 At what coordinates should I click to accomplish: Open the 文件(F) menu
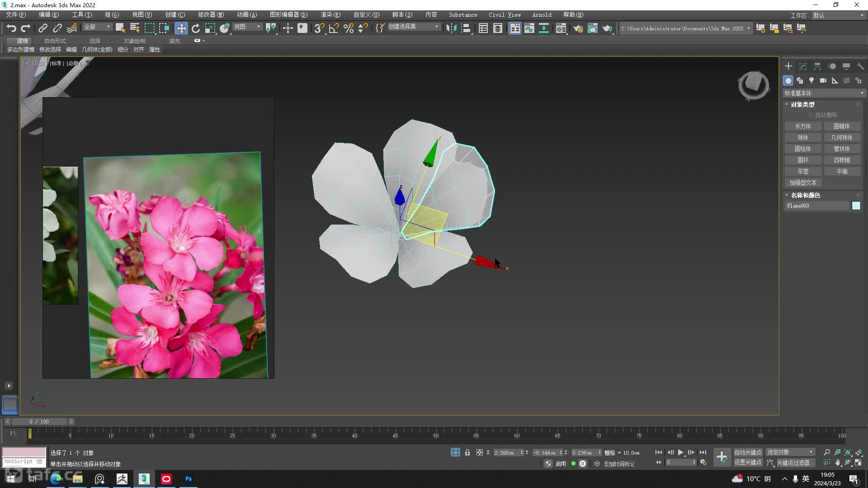tap(16, 15)
